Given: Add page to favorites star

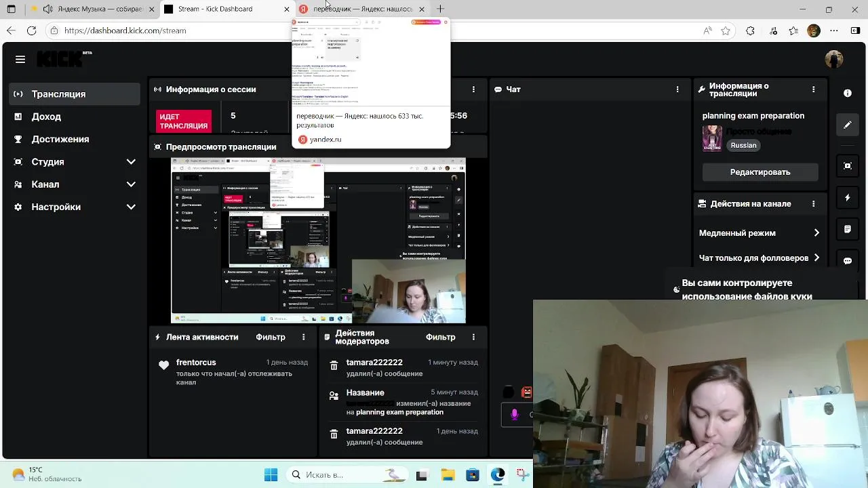Looking at the screenshot, I should [x=726, y=30].
